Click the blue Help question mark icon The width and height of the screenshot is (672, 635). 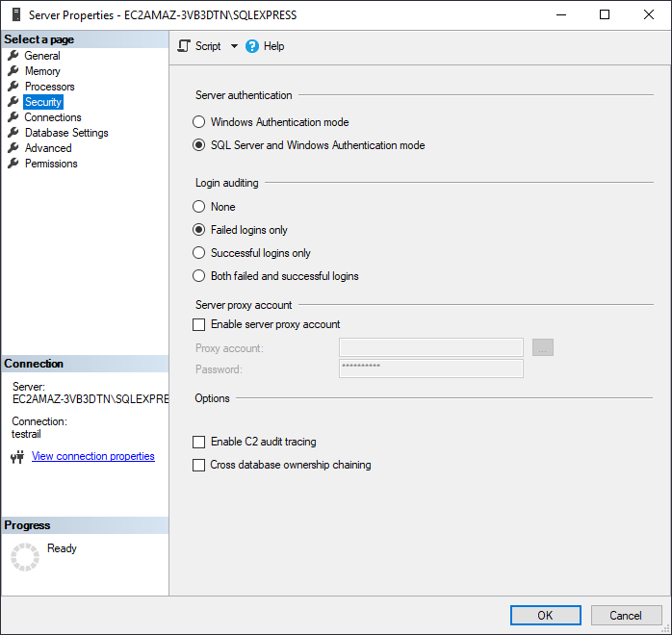pos(252,46)
